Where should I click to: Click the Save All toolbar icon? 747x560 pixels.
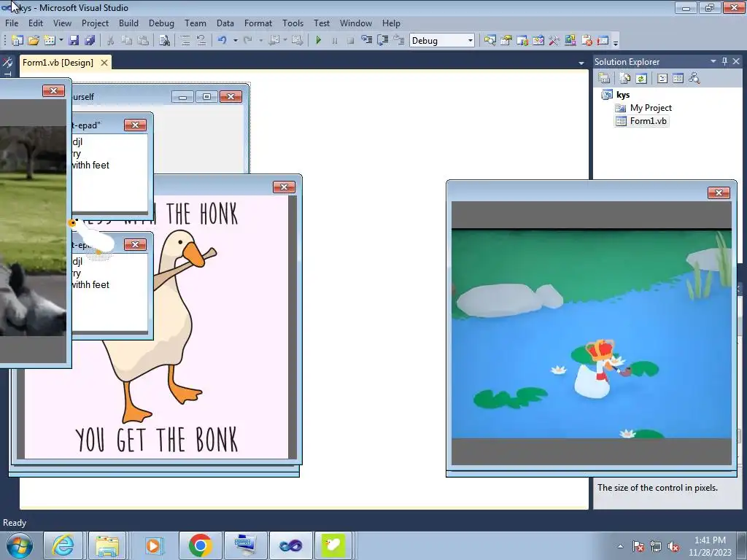click(x=90, y=41)
